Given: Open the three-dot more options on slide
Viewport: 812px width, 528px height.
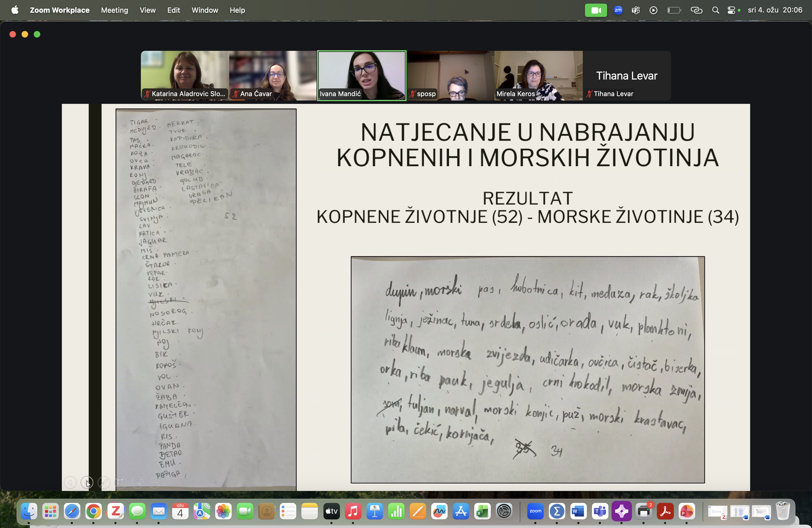Looking at the screenshot, I should [x=154, y=483].
